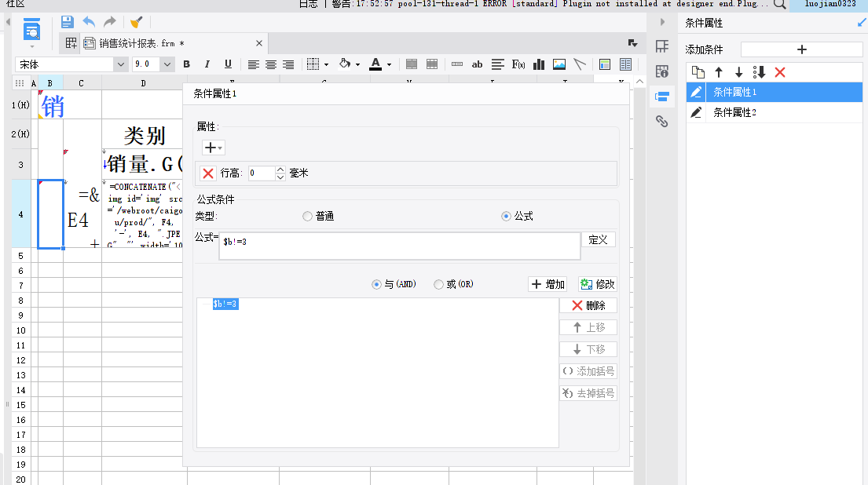Select 普通 type radio button
The height and width of the screenshot is (485, 868).
[x=307, y=217]
